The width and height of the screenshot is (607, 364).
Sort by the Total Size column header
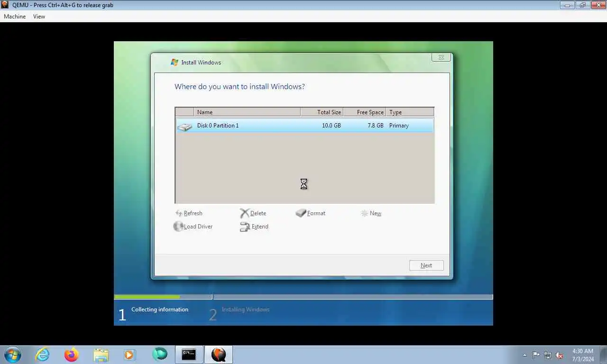[x=322, y=112]
